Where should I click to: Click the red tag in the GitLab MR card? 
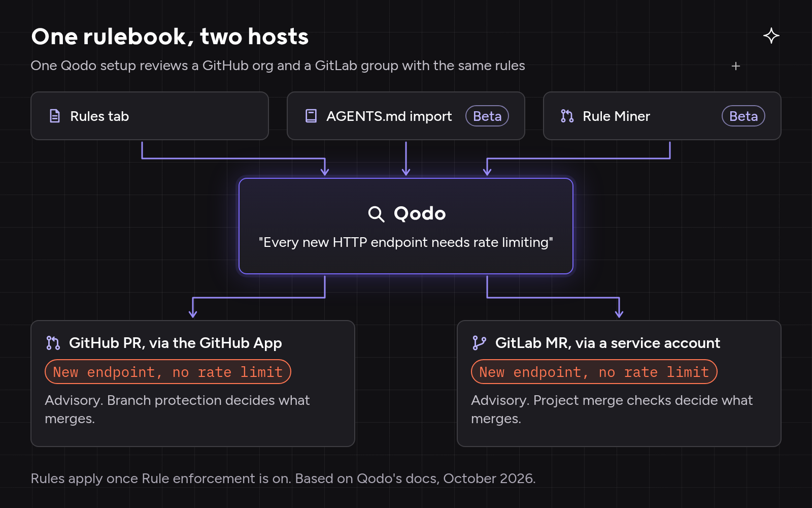[594, 372]
